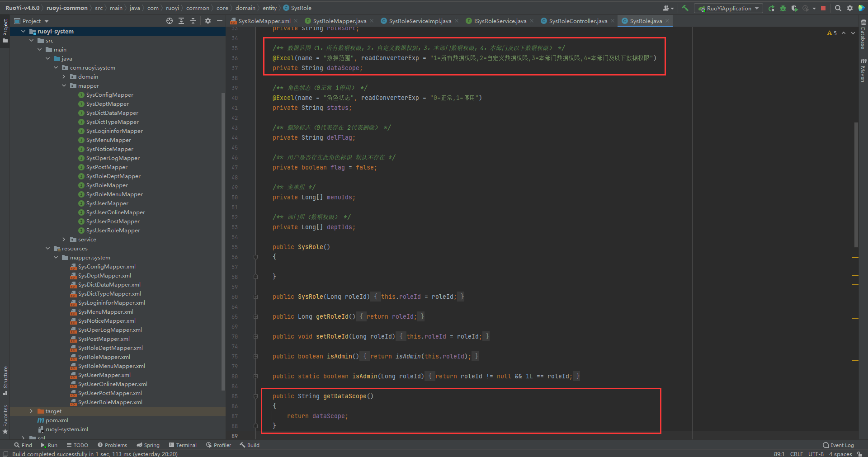868x457 pixels.
Task: Run with Coverage using the shield icon
Action: tap(794, 8)
